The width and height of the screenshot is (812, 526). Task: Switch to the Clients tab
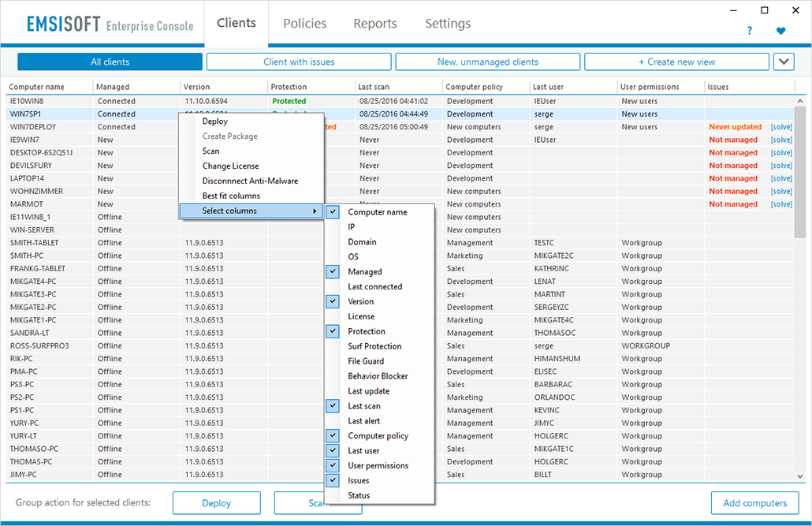point(237,24)
